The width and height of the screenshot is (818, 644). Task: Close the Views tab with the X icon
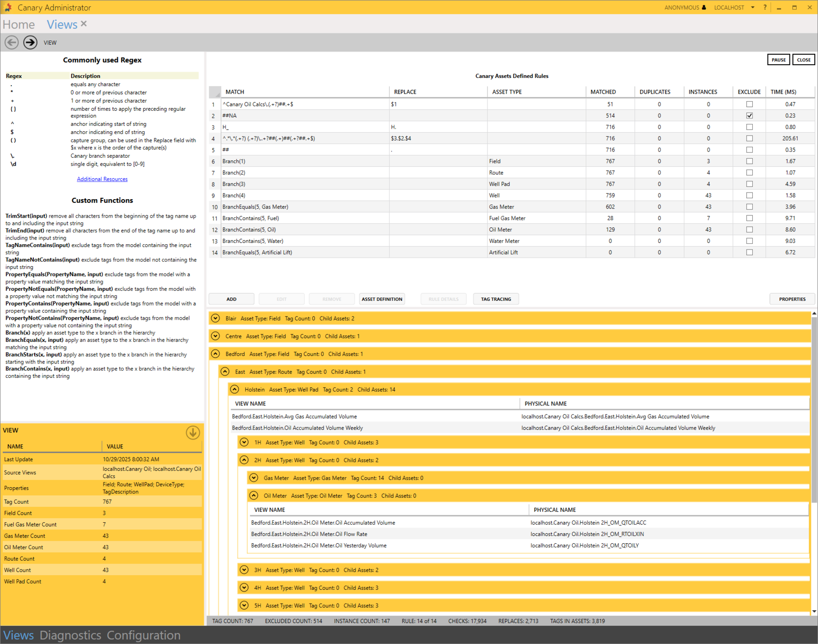tap(84, 24)
